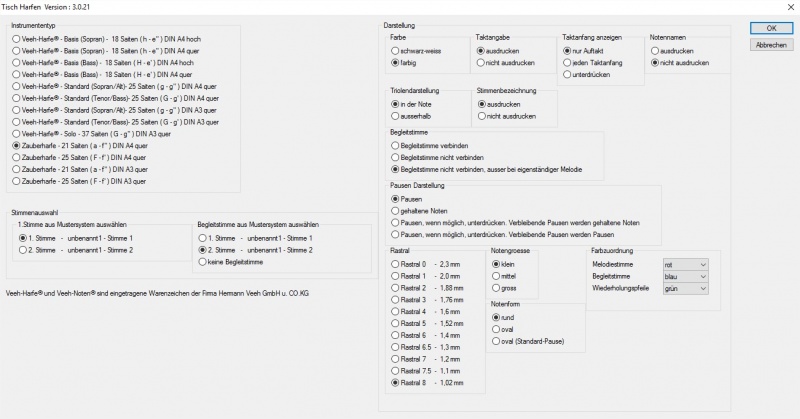Screen dimensions: 800x419
Task: Enable Notennamen ausdrucken
Action: point(654,49)
